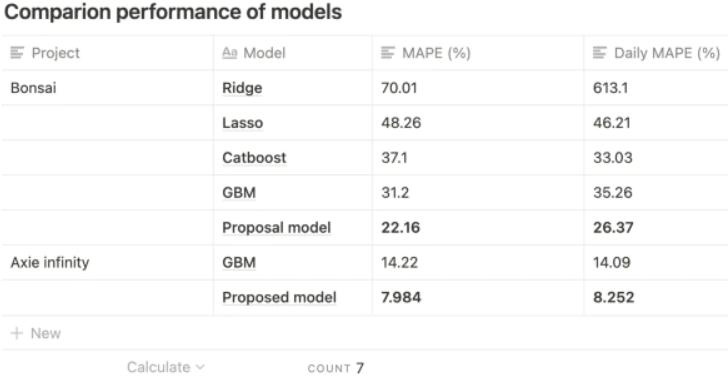
Task: Click the Aa title icon beside Model
Action: (x=229, y=53)
